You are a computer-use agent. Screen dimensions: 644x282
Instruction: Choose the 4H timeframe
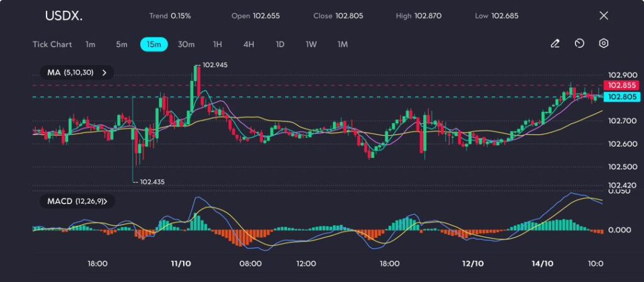[248, 45]
